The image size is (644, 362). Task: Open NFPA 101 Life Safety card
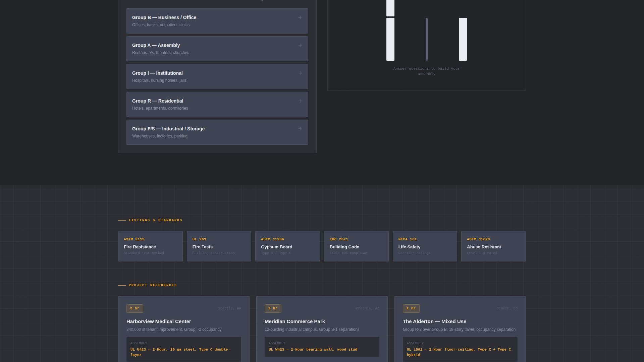(425, 246)
